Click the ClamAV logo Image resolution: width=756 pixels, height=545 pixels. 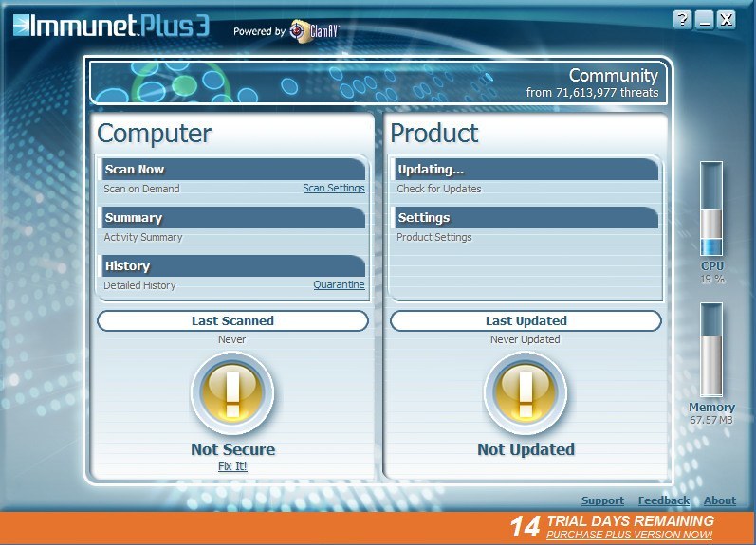(314, 31)
